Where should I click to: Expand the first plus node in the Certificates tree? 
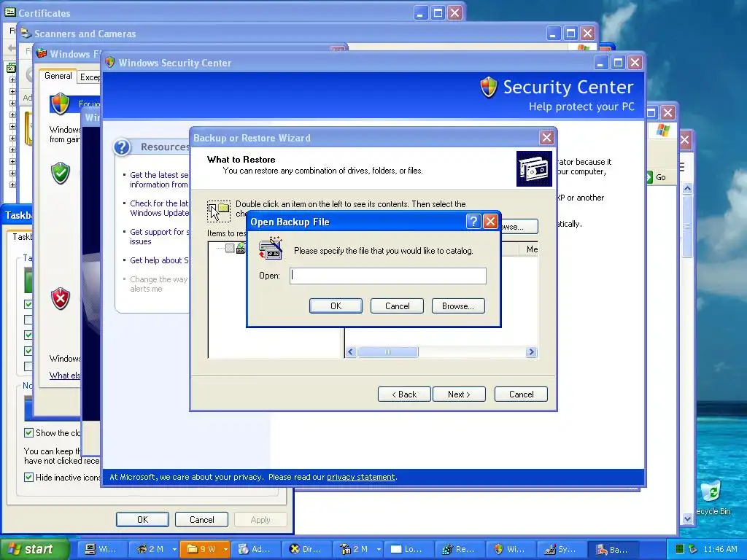[12, 80]
